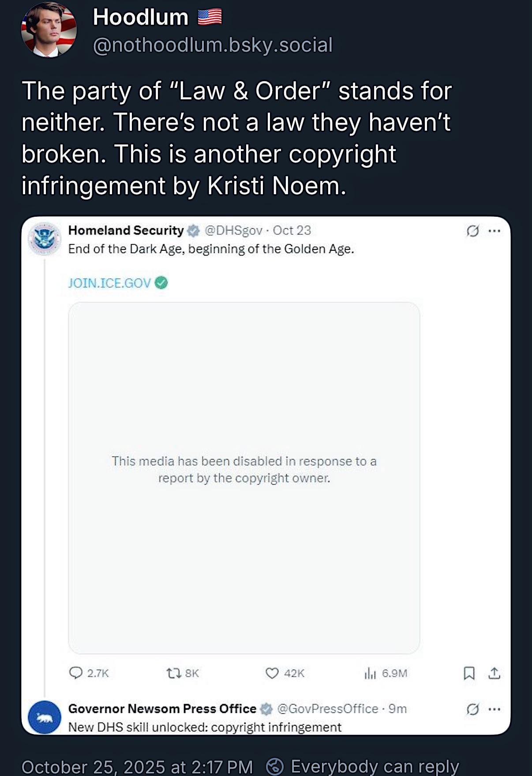Open the JOIN.ICE.GOV link
Screen dimensions: 532x776
109,283
